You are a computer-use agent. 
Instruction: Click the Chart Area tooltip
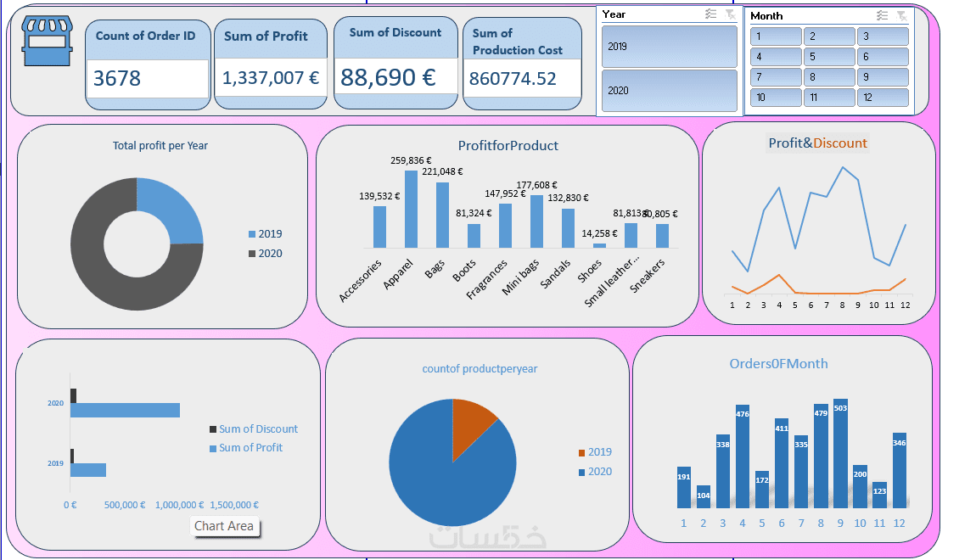tap(224, 526)
